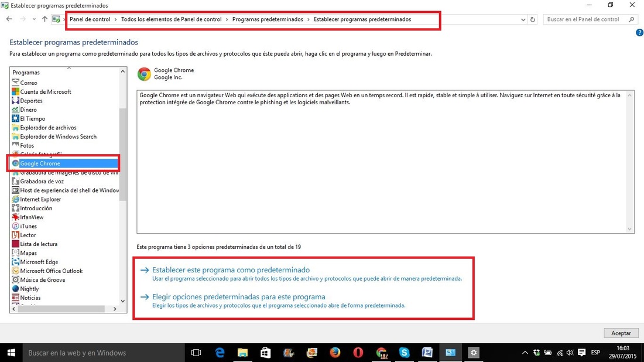The width and height of the screenshot is (644, 362).
Task: Click programs list scroll up arrow
Action: pos(122,71)
